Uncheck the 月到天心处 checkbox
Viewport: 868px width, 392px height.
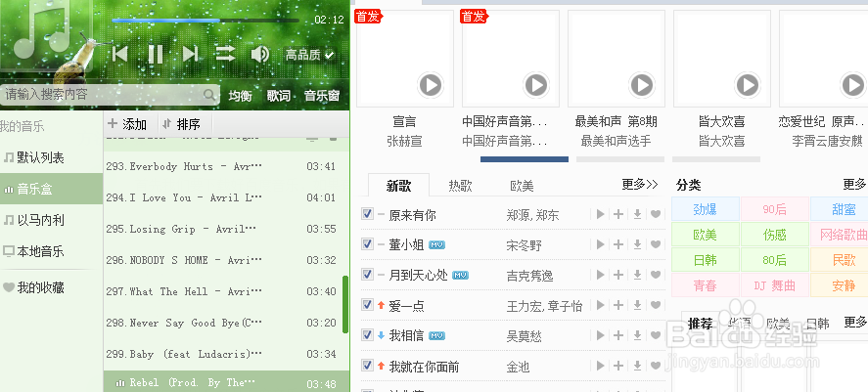(367, 275)
